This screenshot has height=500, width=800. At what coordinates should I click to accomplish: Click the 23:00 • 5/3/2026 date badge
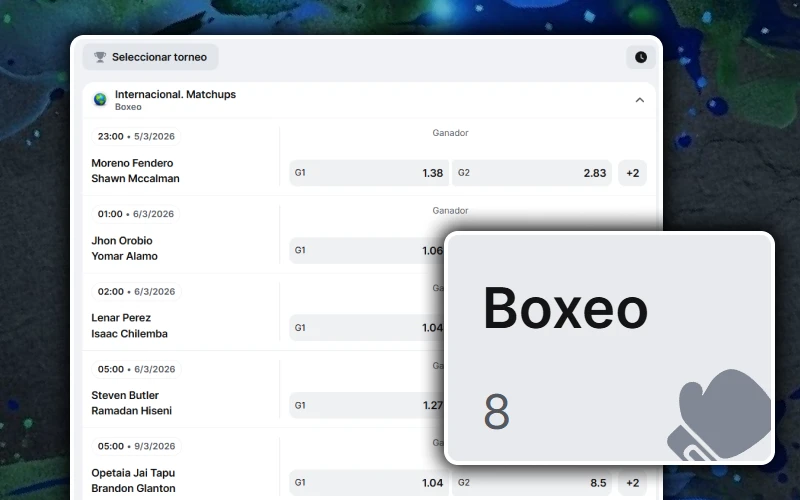(136, 136)
